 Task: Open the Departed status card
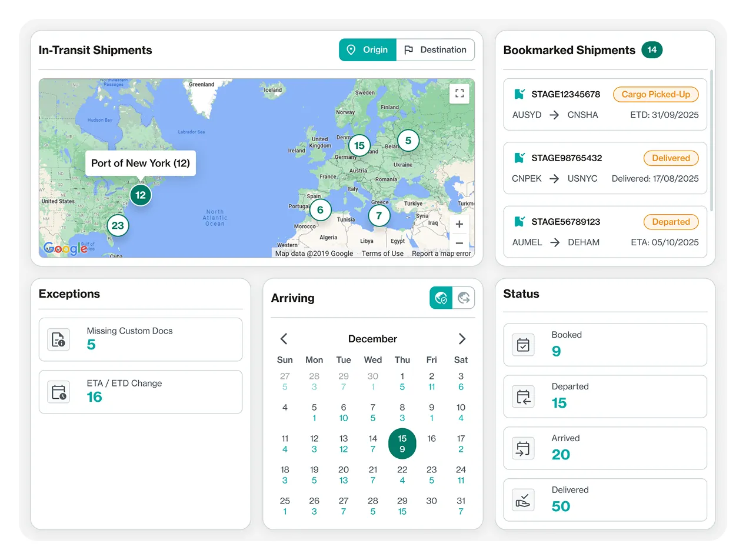point(605,396)
